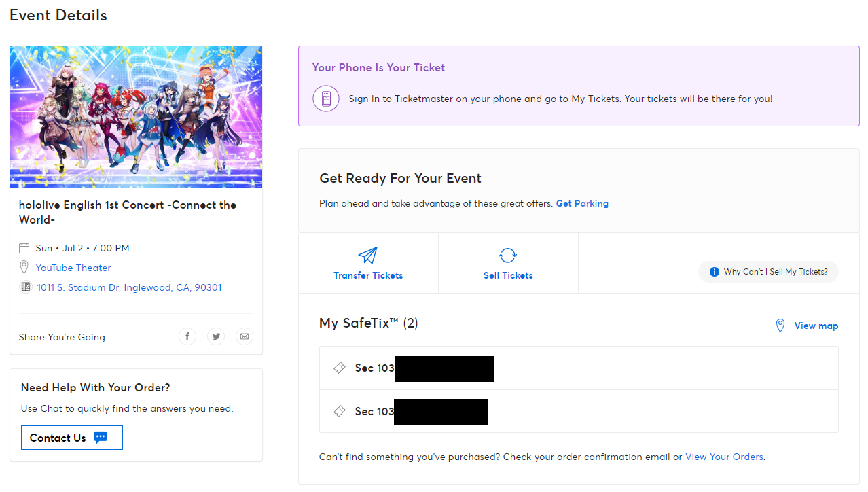Click the hololive concert banner image
Viewport: 868px width, 492px height.
pos(136,117)
